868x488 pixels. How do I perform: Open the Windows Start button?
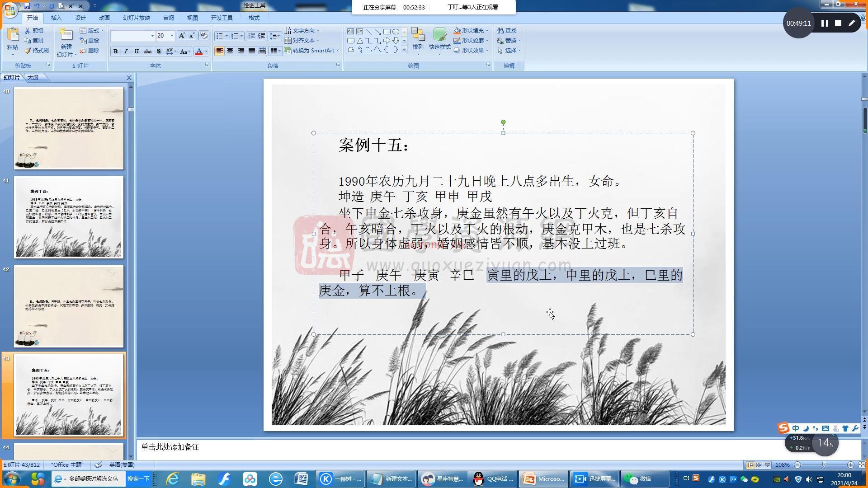coord(11,479)
